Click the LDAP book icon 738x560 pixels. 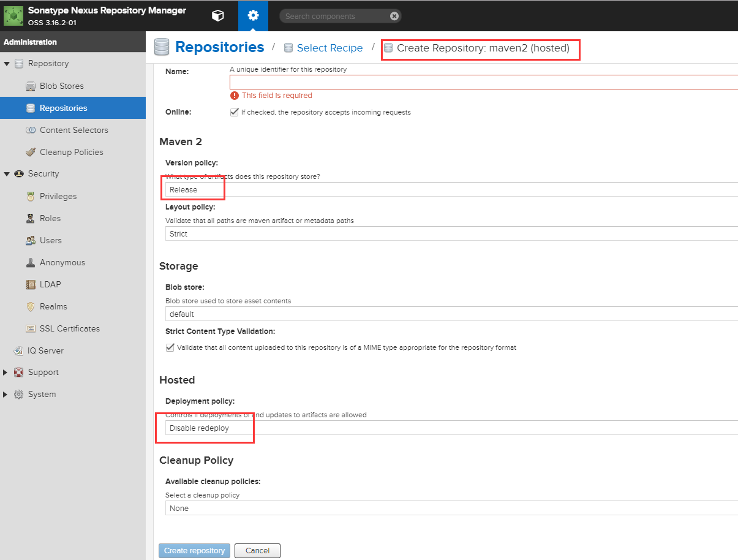click(31, 284)
